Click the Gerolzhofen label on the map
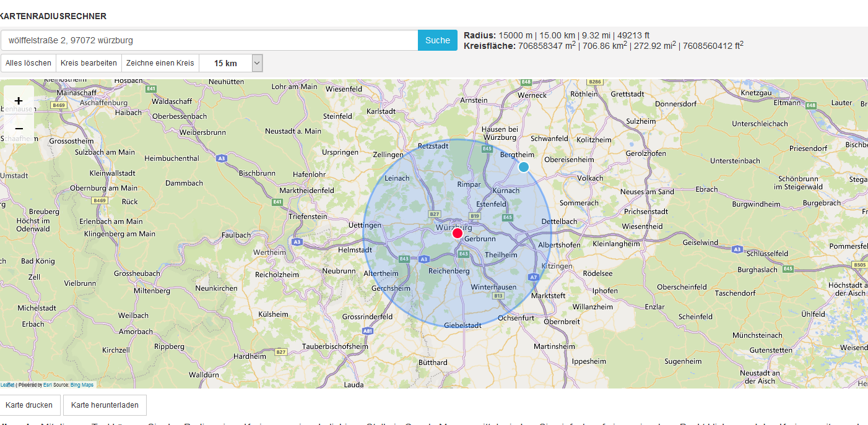 (x=646, y=153)
